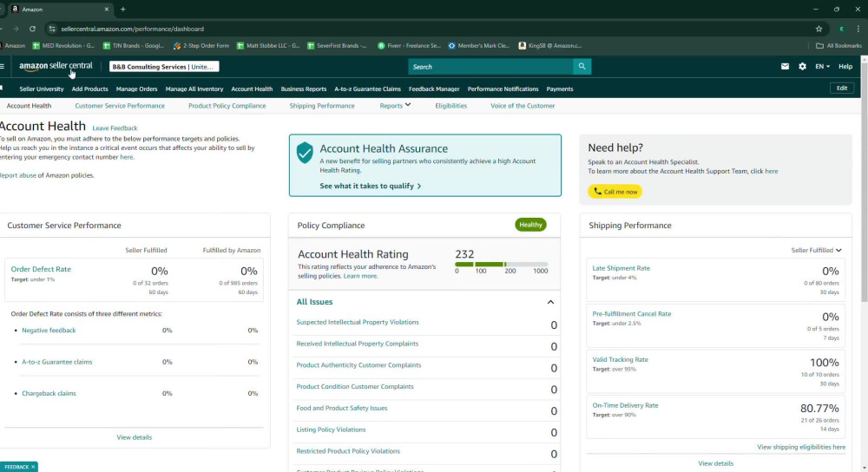Open Feedback Manager menu item
Screen dimensions: 868x472
coord(434,88)
